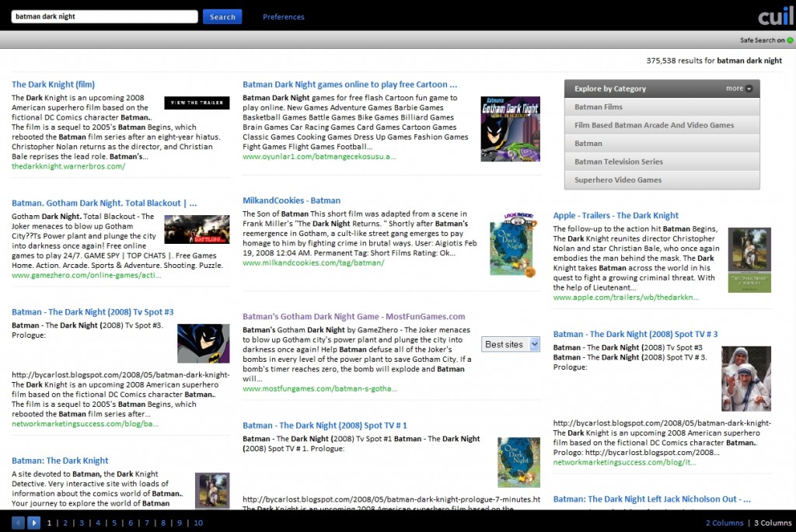The height and width of the screenshot is (532, 796).
Task: Click the photo thumbnail beside Spot TV # 3
Action: click(746, 379)
